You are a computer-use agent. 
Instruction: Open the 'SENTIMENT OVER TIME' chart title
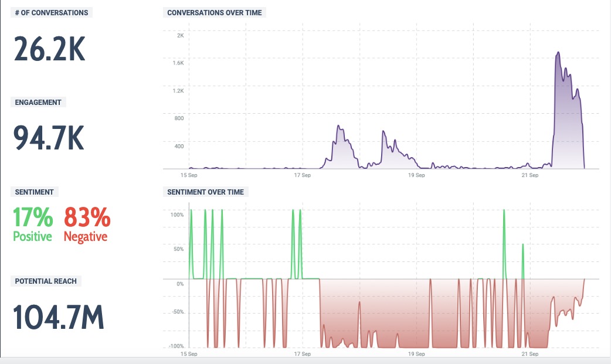click(x=205, y=192)
